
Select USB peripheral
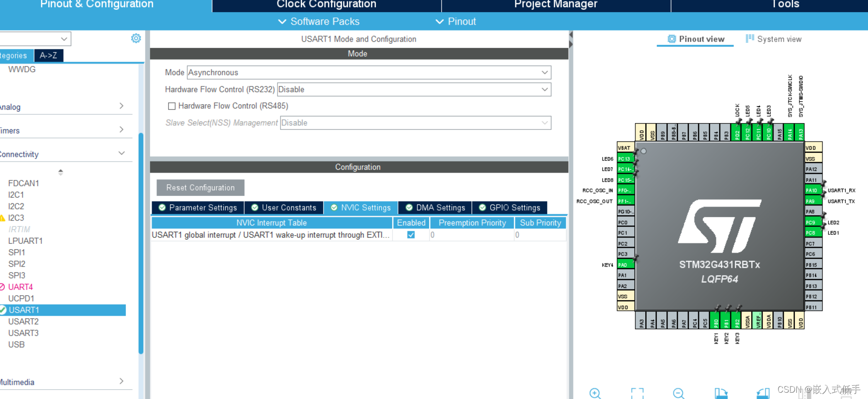coord(16,345)
